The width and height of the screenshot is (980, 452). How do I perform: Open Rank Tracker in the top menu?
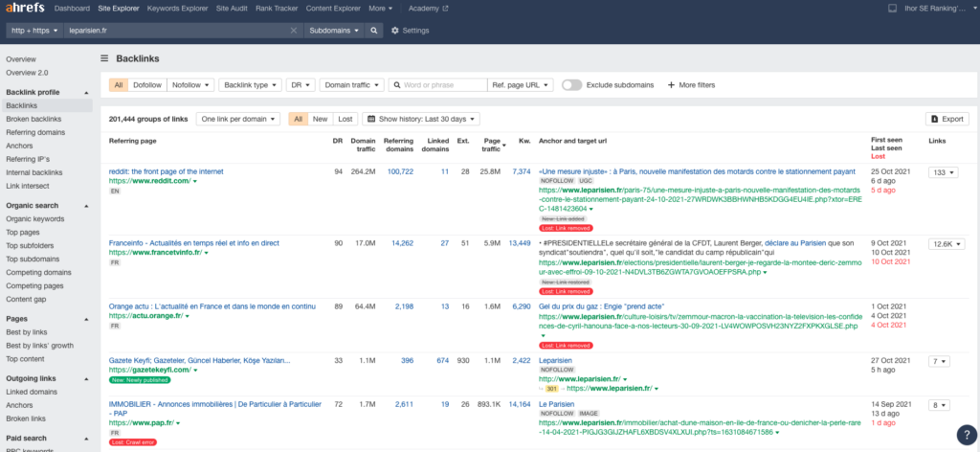[277, 9]
